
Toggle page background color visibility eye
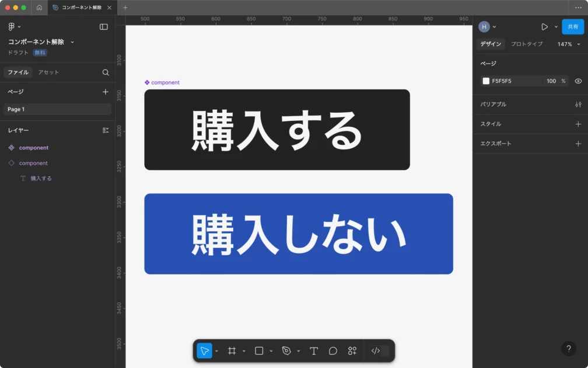click(578, 81)
